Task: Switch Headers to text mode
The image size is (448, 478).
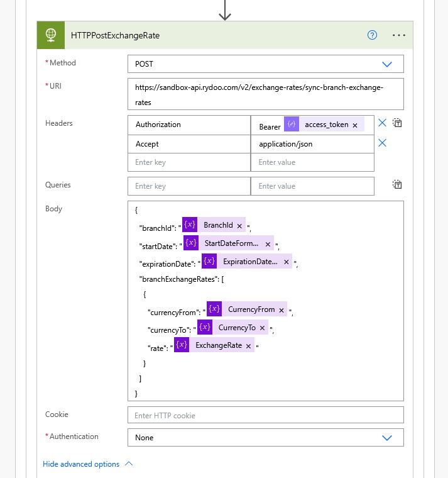Action: 397,123
